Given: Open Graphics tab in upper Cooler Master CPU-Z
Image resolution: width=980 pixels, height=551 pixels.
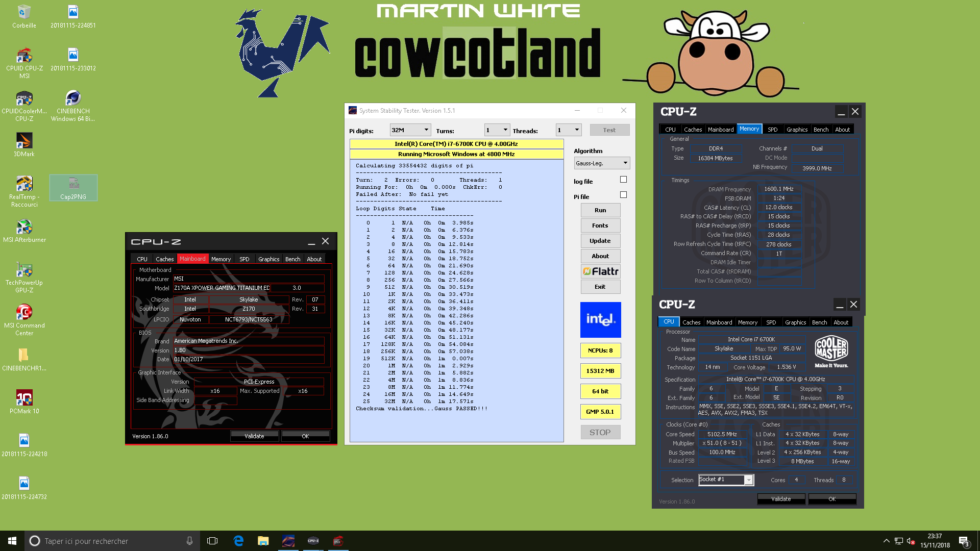Looking at the screenshot, I should [x=797, y=130].
